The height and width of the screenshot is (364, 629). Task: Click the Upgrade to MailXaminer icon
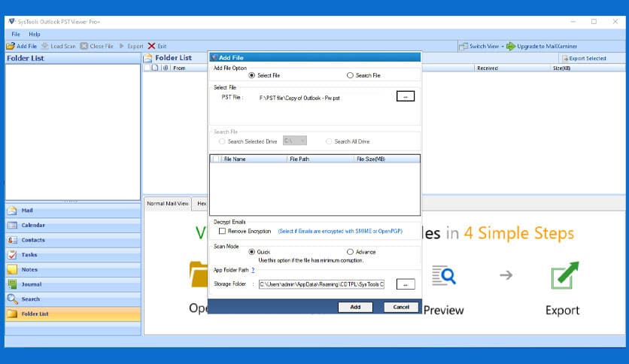[511, 46]
